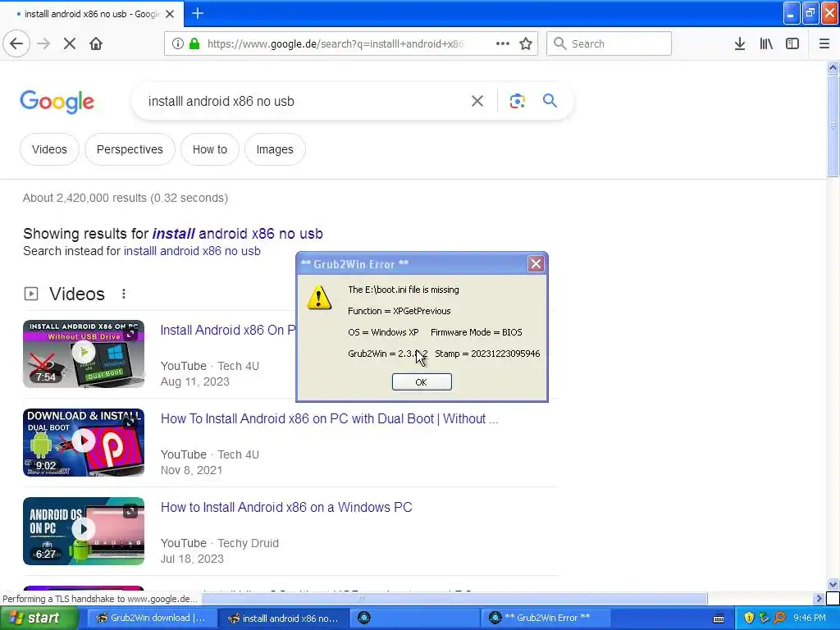This screenshot has width=840, height=630.
Task: Clear the Google search query
Action: point(477,101)
